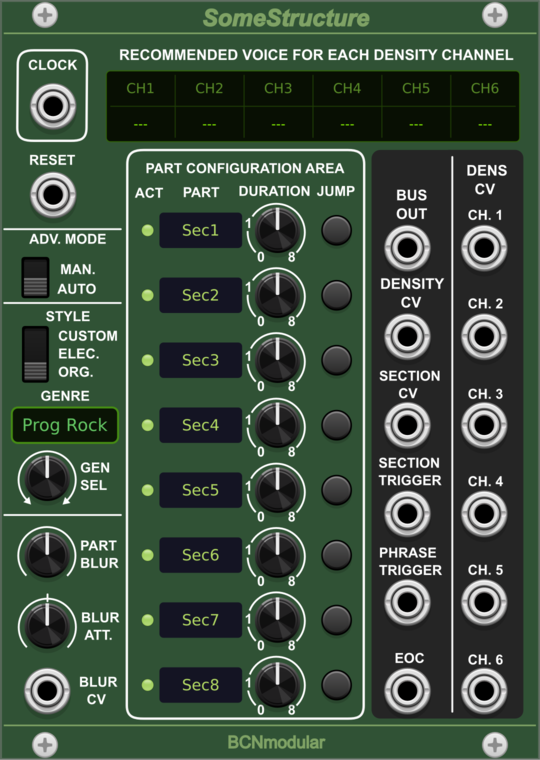Viewport: 540px width, 760px height.
Task: Toggle the ACT light for Sec3
Action: tap(147, 360)
